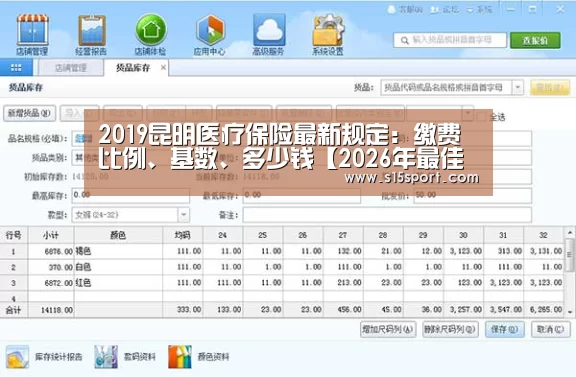This screenshot has height=377, width=576.
Task: Click the table vertical scrollbar thumb
Action: (x=570, y=255)
